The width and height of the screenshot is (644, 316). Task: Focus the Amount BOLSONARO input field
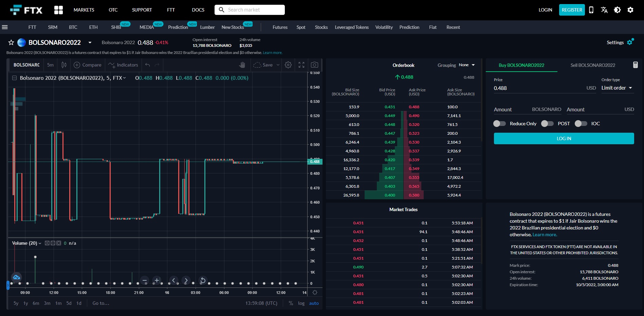click(x=528, y=109)
